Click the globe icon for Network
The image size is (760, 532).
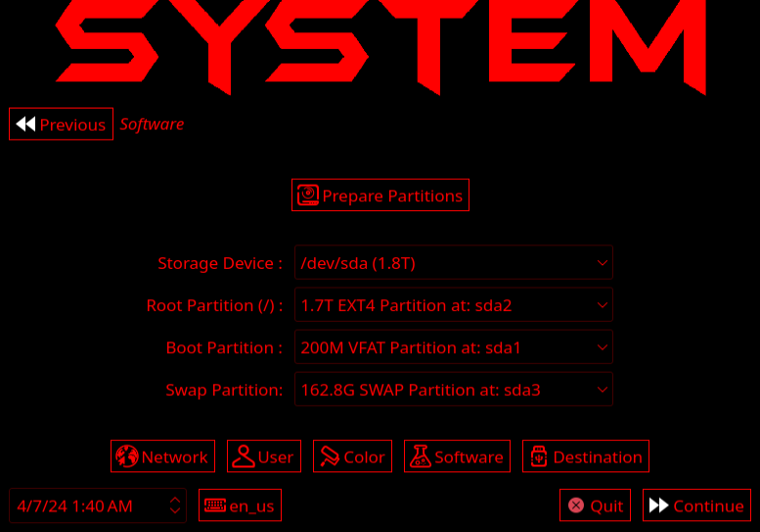[126, 457]
